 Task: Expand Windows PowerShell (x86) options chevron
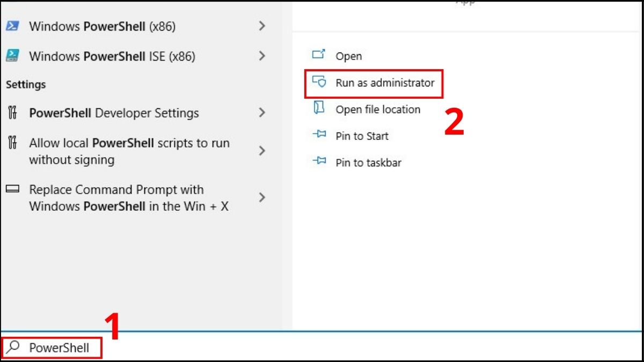click(x=262, y=25)
